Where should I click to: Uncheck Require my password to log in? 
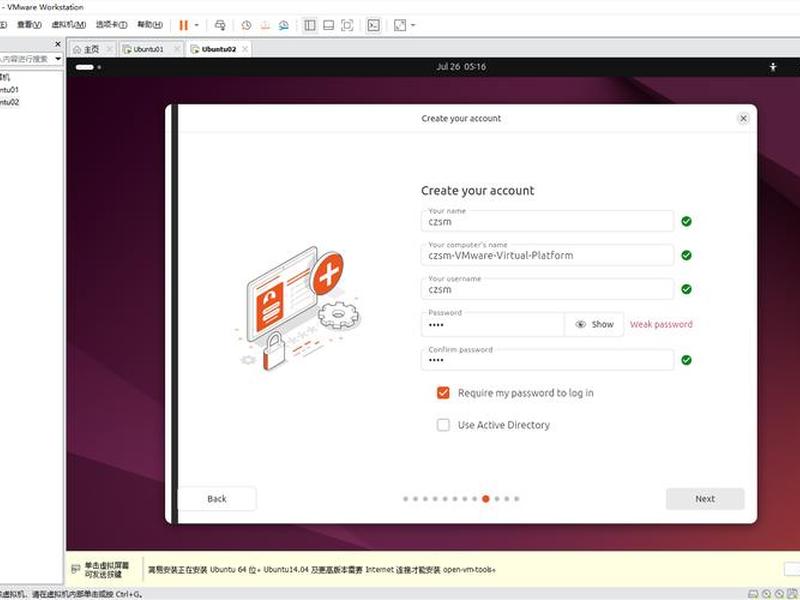point(443,392)
